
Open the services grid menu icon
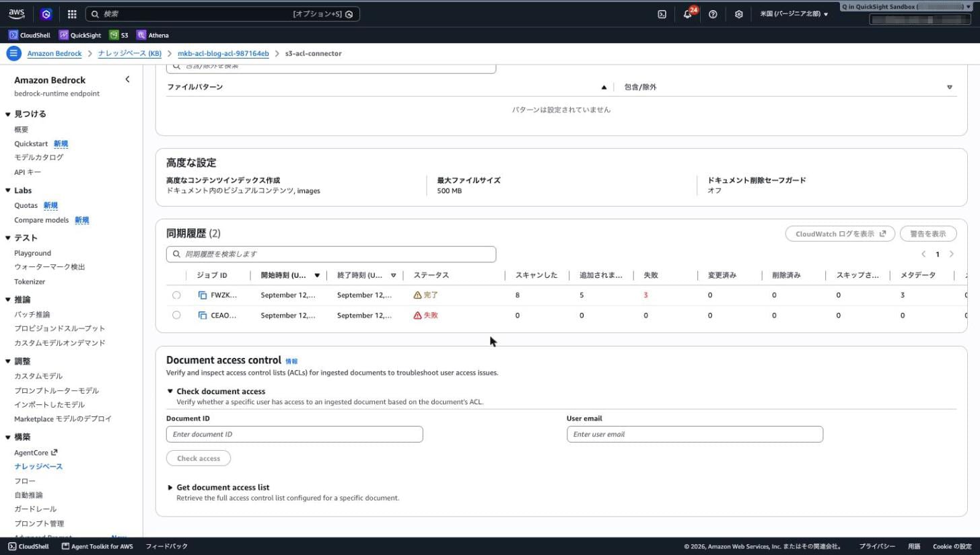[72, 13]
